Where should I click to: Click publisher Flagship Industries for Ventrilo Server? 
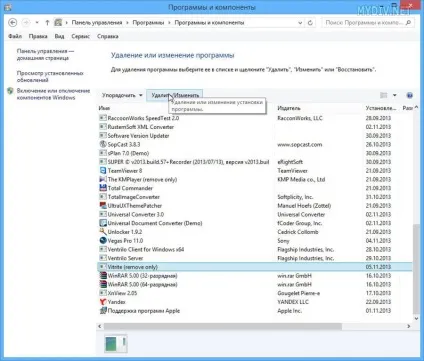[x=306, y=258]
